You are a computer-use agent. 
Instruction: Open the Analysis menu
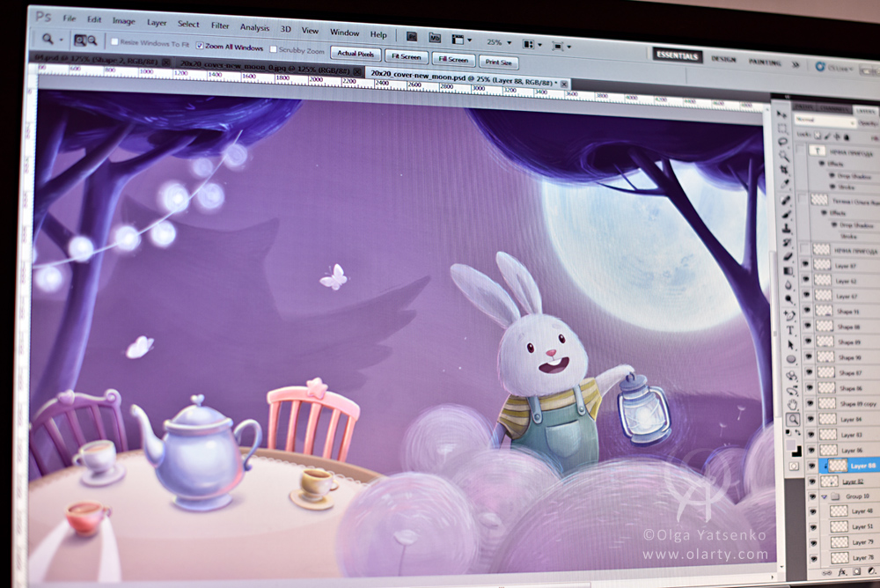click(255, 27)
